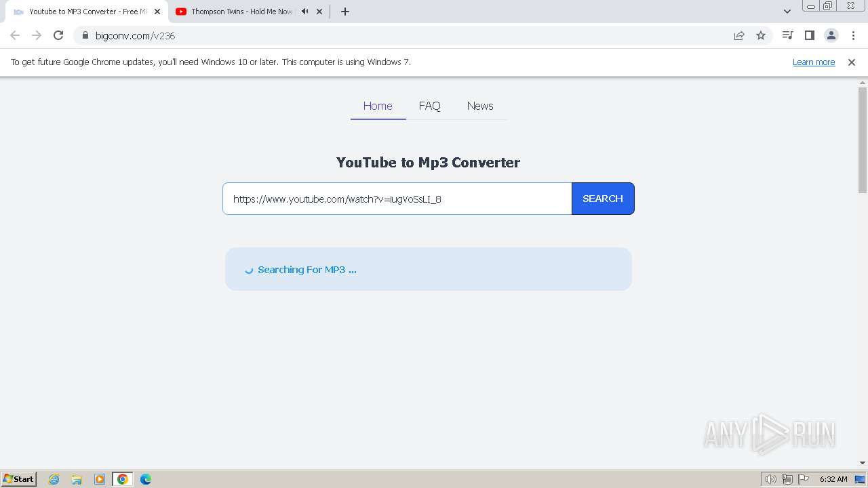This screenshot has width=868, height=488.
Task: Open the Home navigation tab
Action: click(378, 106)
